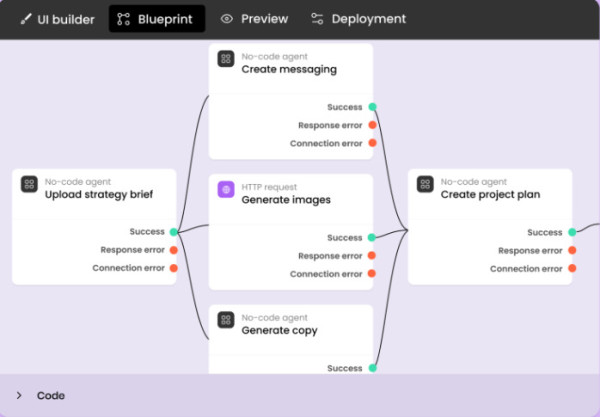Click Success port on Generate copy node
Image resolution: width=600 pixels, height=417 pixels.
[372, 368]
